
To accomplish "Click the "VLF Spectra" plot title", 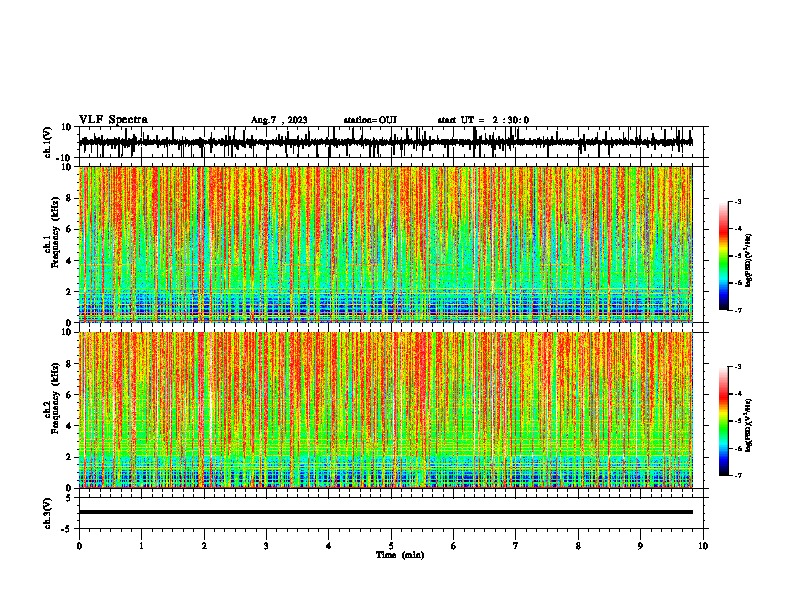I will (113, 119).
